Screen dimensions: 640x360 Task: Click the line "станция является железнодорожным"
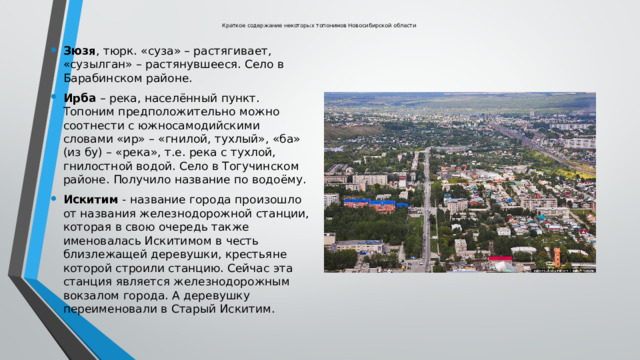pyautogui.click(x=176, y=282)
